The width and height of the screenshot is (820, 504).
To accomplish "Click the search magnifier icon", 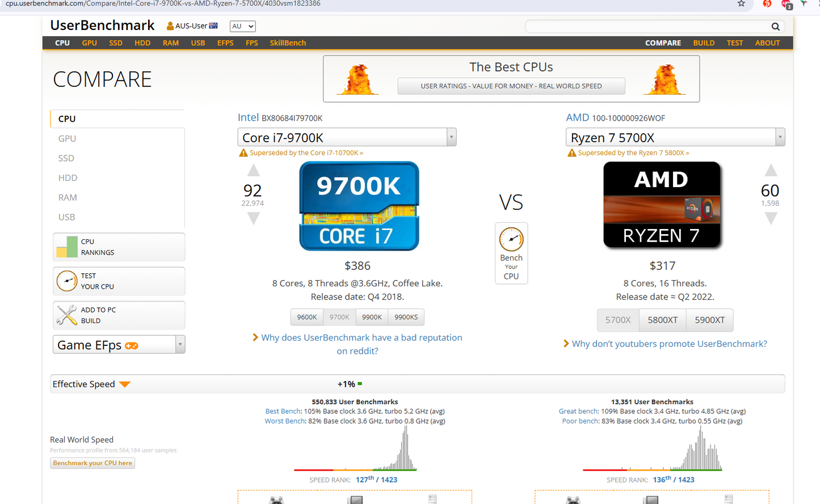I will point(775,26).
